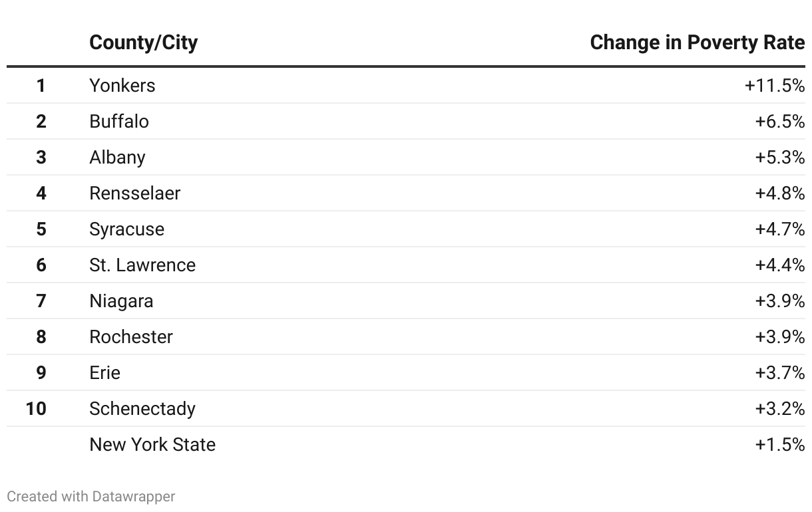
Task: Click Yonkers +11.5% poverty value
Action: 774,86
